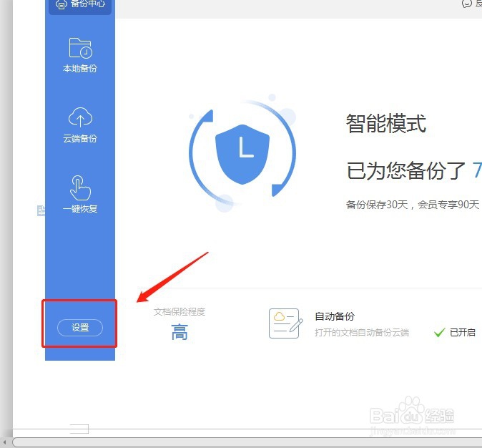Click the 文档保险程度 label
The width and height of the screenshot is (482, 448).
coord(179,312)
